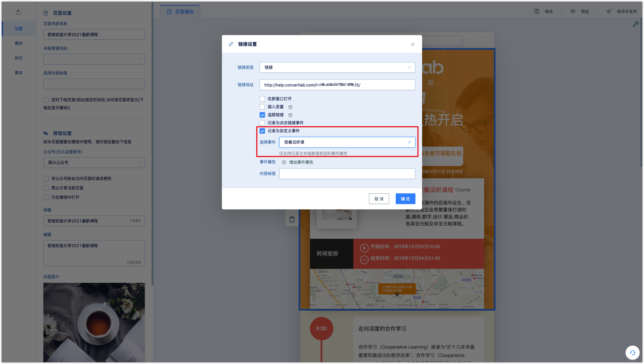644x364 pixels.
Task: Click the 保存 button label
Action: click(549, 12)
